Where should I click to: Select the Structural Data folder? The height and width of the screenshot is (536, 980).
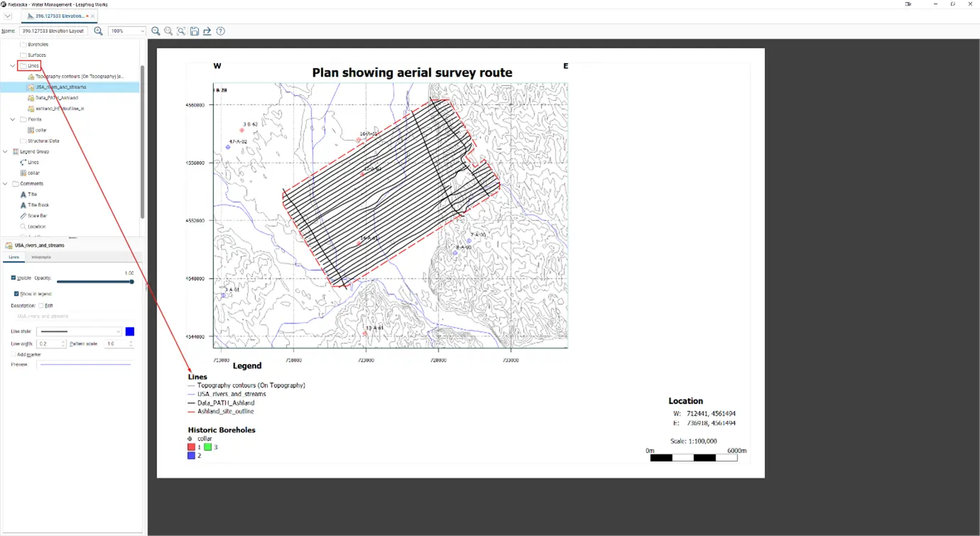click(x=39, y=141)
